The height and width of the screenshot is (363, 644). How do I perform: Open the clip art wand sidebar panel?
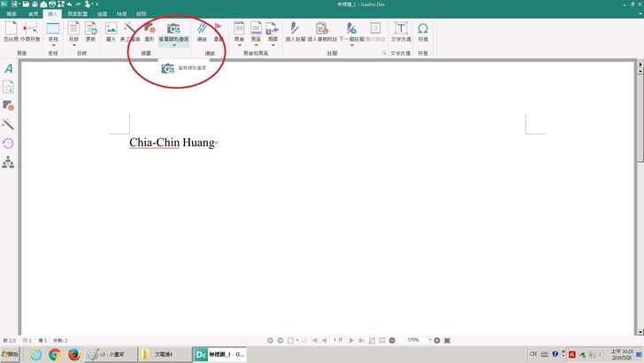[8, 124]
